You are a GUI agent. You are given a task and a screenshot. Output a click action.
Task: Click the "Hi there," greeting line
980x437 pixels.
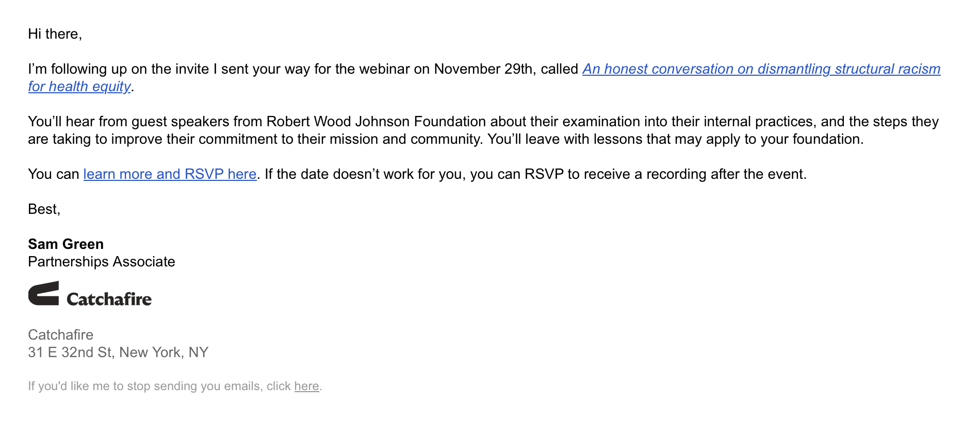55,34
